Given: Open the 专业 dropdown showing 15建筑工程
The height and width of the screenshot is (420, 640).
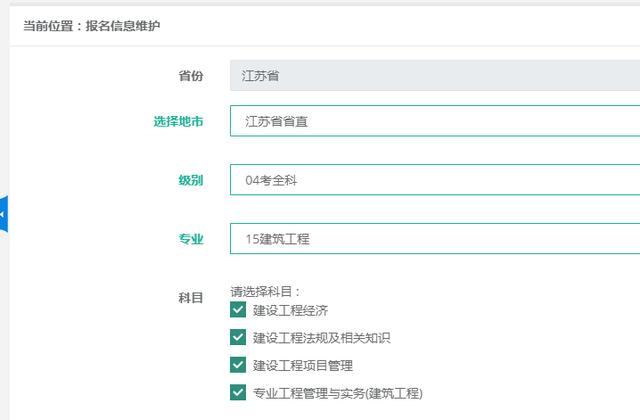Looking at the screenshot, I should pos(435,238).
